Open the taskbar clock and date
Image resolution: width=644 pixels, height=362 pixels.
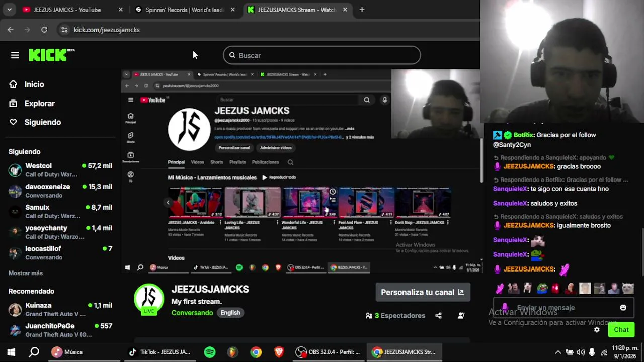[x=625, y=352]
